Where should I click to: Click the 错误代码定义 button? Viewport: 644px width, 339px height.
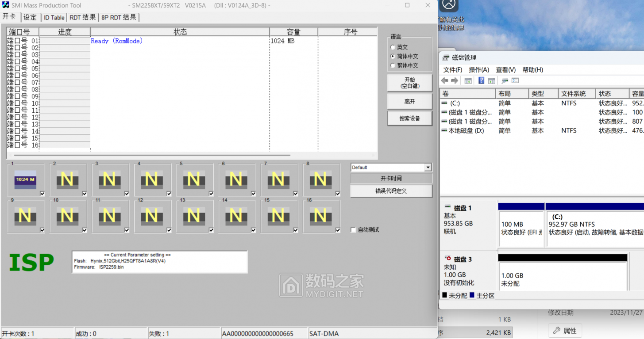coord(391,191)
